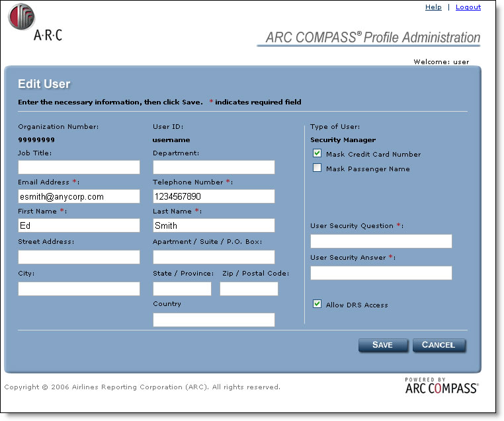Focus the Job Title input field
The image size is (504, 421).
point(79,167)
